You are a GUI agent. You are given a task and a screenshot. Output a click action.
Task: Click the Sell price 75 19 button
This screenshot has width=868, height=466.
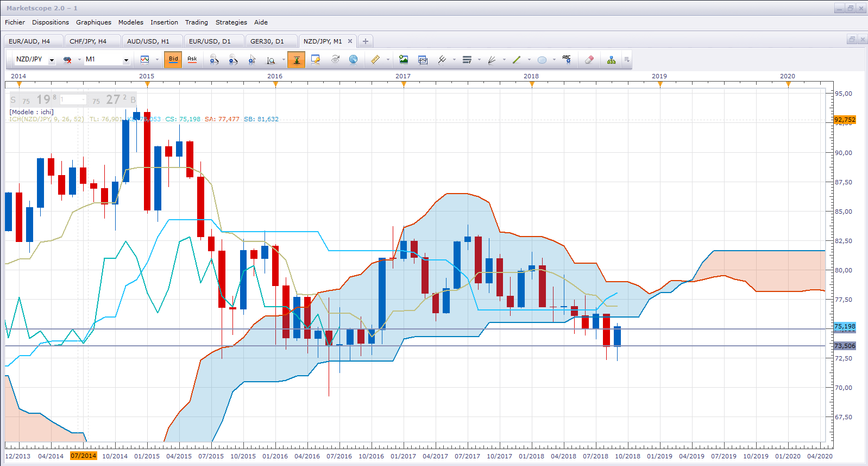[34, 100]
